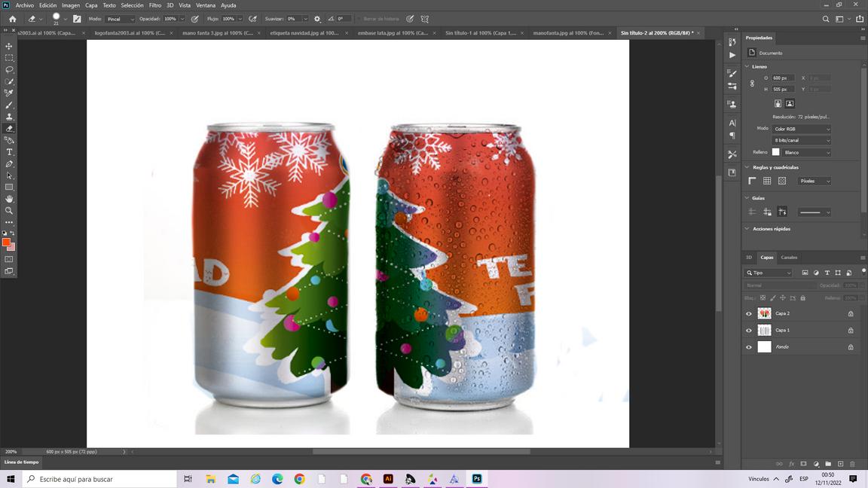
Task: Toggle visibility of Capa 1 layer
Action: [749, 330]
